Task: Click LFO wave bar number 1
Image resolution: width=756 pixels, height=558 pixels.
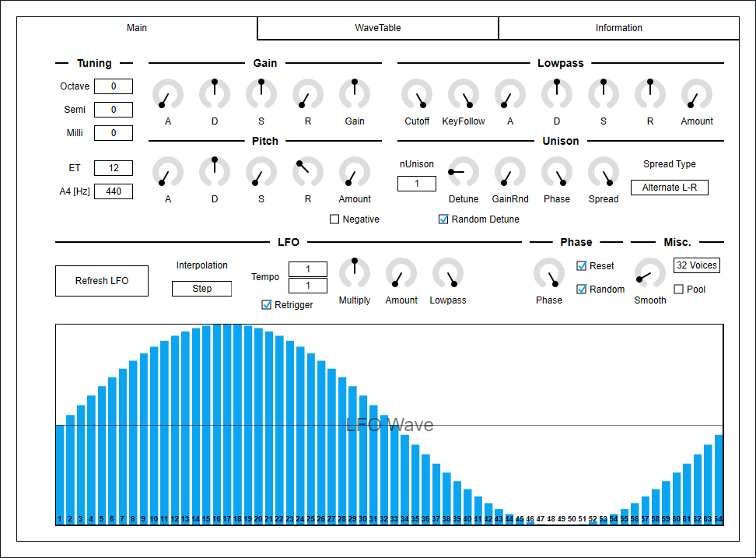Action: (x=60, y=475)
